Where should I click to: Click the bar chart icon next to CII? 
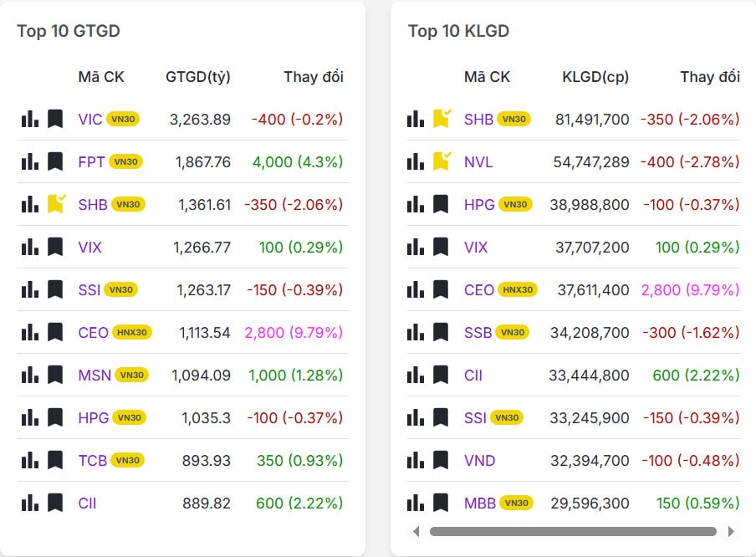(29, 503)
